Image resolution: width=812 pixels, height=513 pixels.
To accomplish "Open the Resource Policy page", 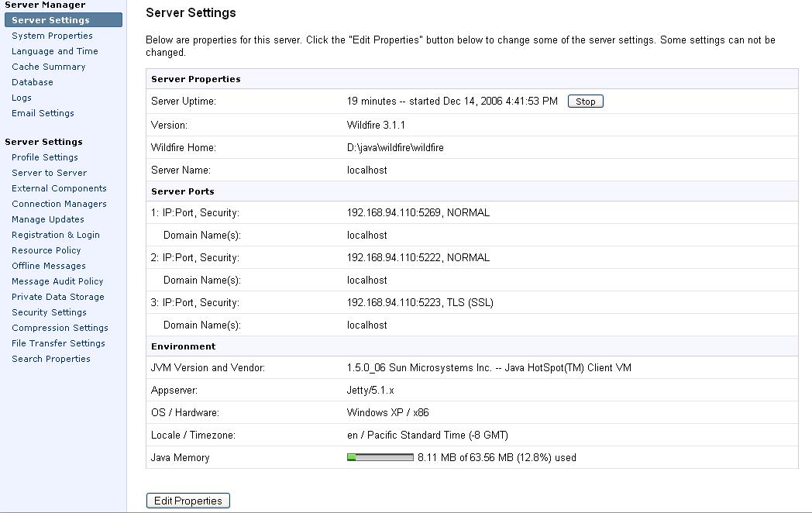I will [x=46, y=250].
